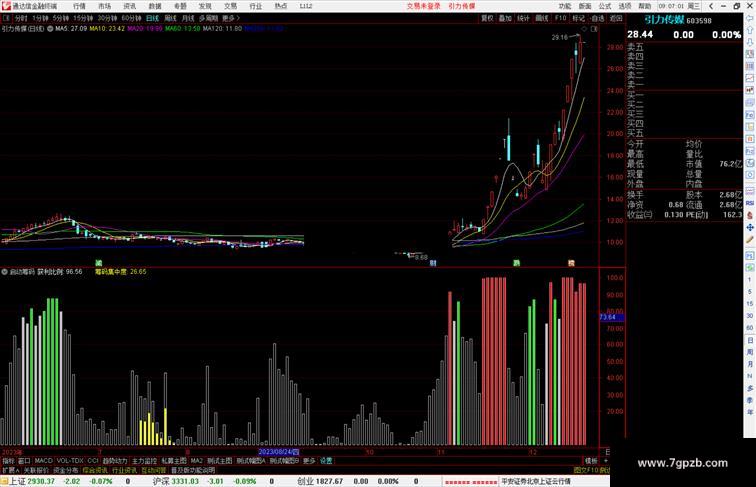Click the period bar list icon
This screenshot has height=487, width=756.
(6, 18)
